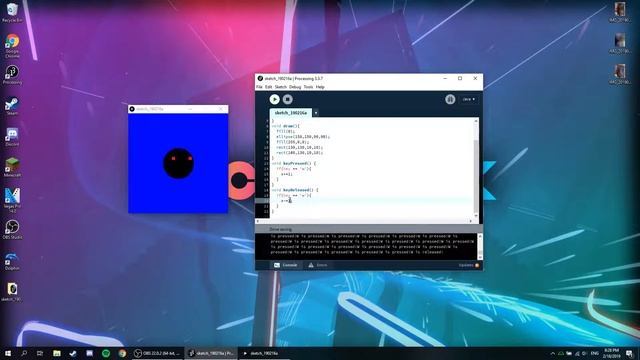Open the Windows Start menu
The height and width of the screenshot is (360, 640).
(x=7, y=353)
